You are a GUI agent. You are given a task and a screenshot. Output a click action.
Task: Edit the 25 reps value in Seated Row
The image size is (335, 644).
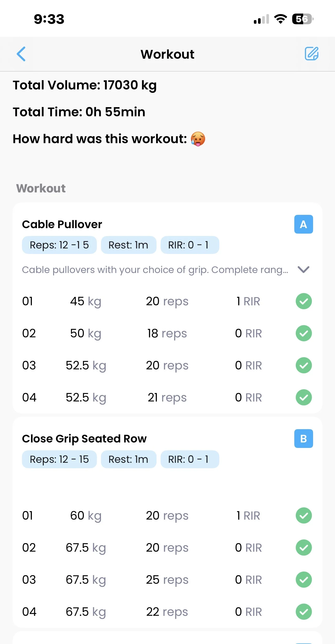167,580
